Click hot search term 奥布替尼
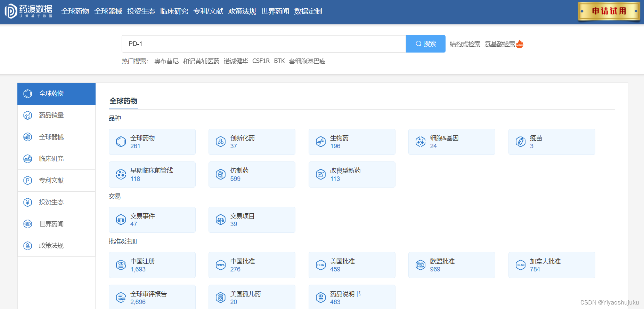 click(166, 61)
